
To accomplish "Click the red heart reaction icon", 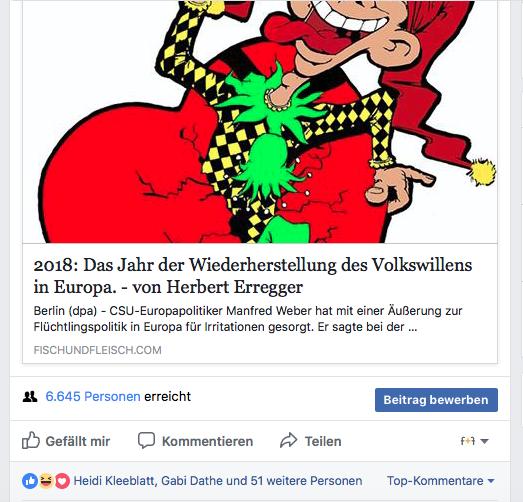I will (62, 481).
